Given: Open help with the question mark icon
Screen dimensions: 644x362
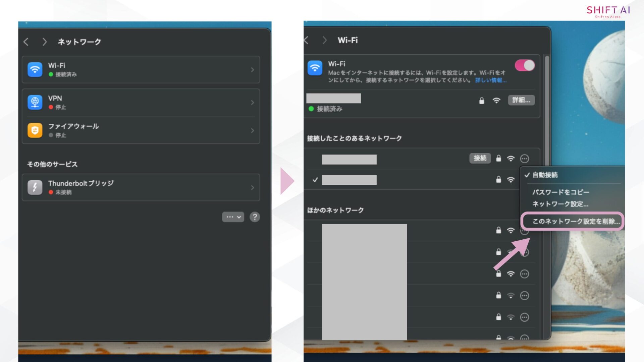Looking at the screenshot, I should point(255,217).
